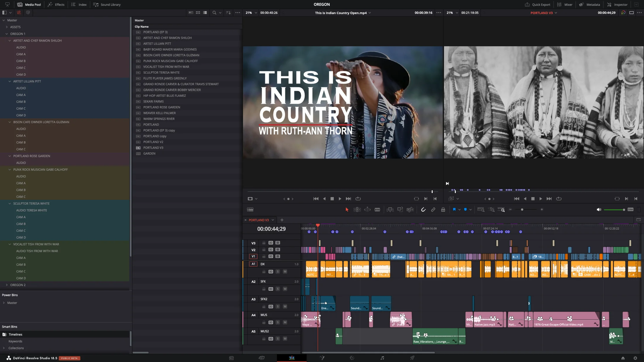Click the Insert Clip edit icon

pos(390,210)
